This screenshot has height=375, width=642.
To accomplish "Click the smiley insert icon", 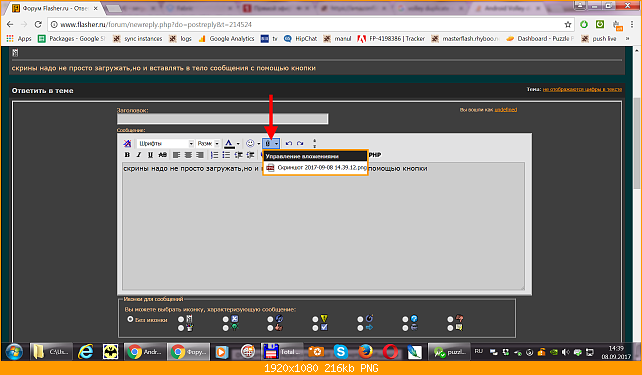I will pos(250,143).
